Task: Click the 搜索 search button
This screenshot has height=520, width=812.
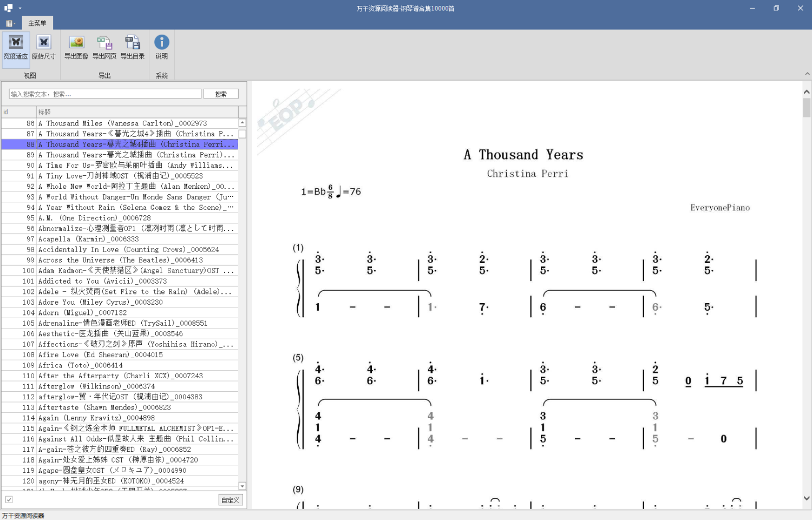Action: pos(221,94)
